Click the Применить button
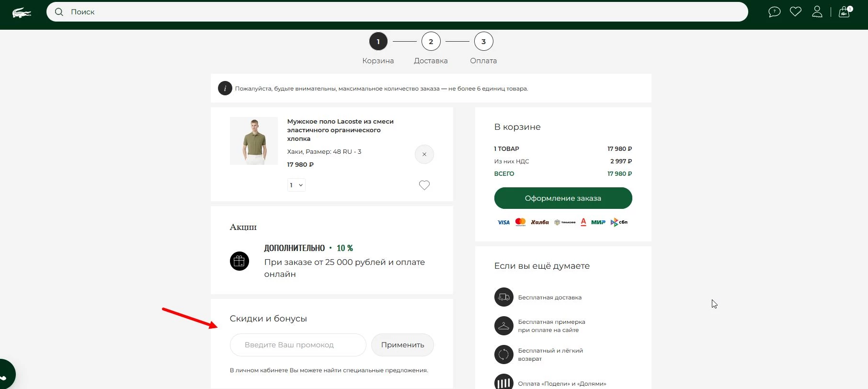The image size is (868, 389). click(x=402, y=345)
